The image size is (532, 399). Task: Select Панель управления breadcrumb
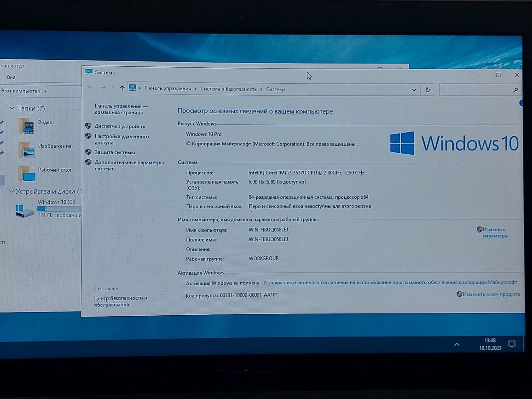(x=168, y=88)
